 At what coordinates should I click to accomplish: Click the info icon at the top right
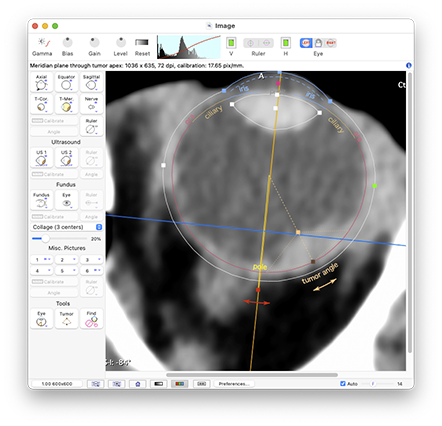pyautogui.click(x=409, y=65)
